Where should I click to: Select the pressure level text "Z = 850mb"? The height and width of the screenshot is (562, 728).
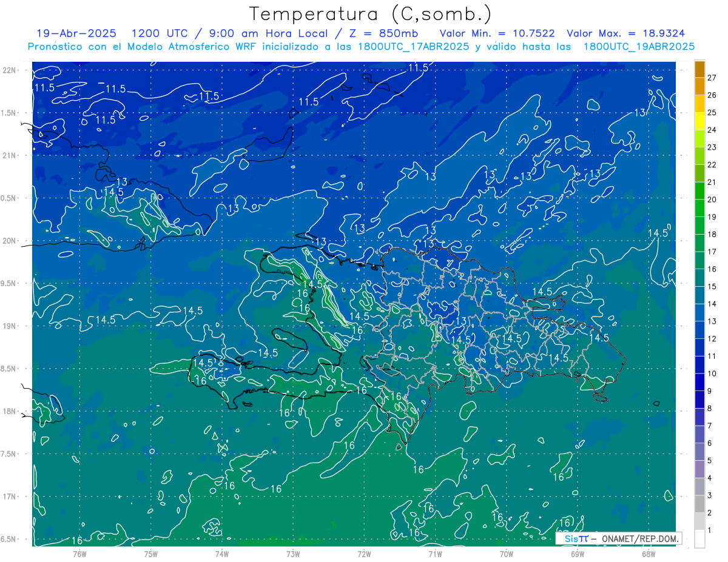pos(383,33)
